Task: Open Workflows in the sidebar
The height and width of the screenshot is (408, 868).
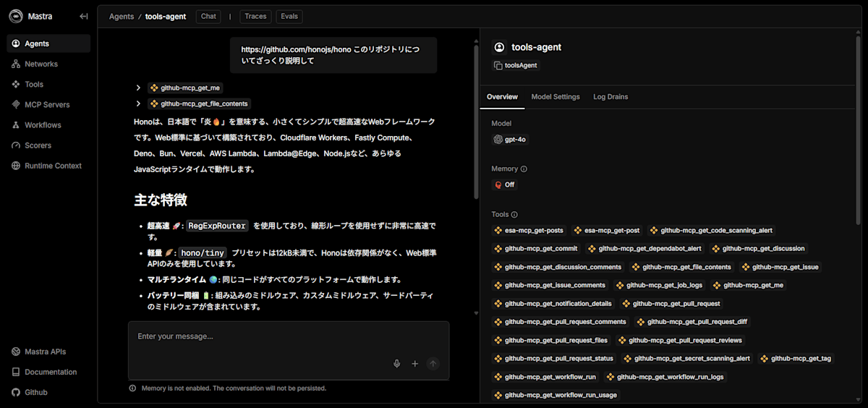Action: pos(48,124)
